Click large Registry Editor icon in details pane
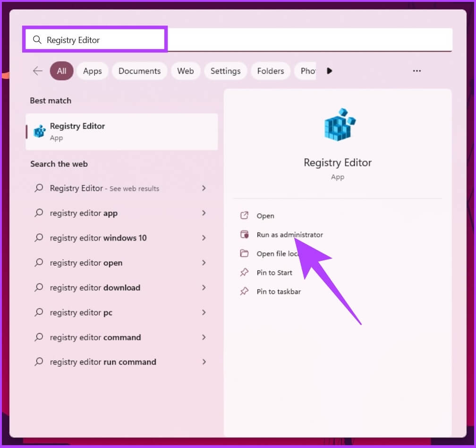This screenshot has height=448, width=476. pos(340,125)
